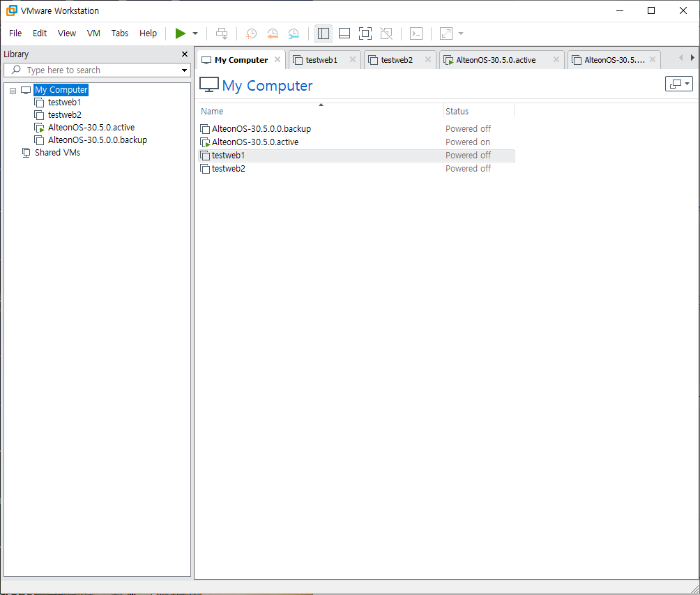The height and width of the screenshot is (595, 700).
Task: Take a snapshot of the VM
Action: pyautogui.click(x=251, y=33)
